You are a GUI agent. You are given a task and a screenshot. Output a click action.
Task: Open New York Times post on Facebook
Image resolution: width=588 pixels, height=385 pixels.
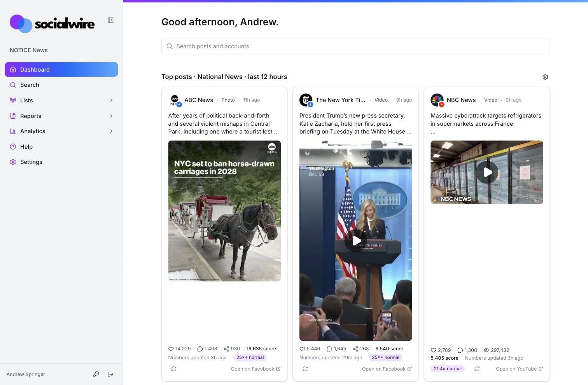tap(387, 369)
